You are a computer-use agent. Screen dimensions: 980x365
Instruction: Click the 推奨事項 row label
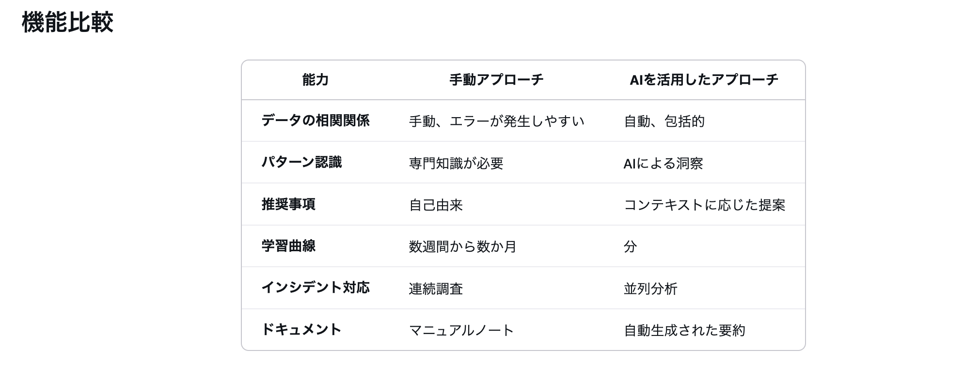click(288, 204)
